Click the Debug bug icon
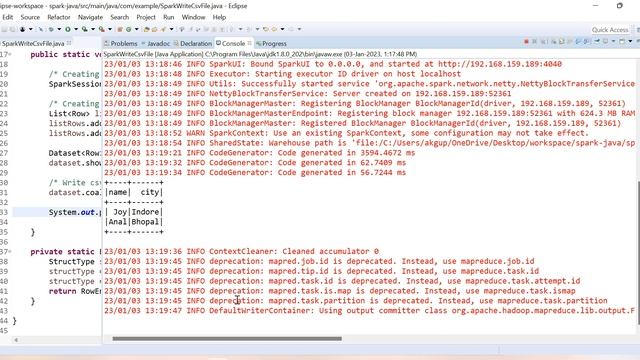640x360 pixels. click(51, 29)
